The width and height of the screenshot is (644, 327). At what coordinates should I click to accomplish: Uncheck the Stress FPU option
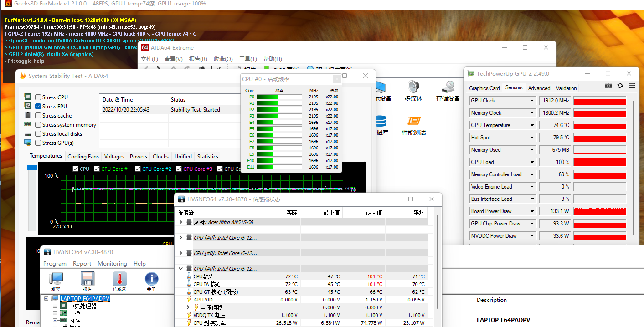[x=38, y=106]
